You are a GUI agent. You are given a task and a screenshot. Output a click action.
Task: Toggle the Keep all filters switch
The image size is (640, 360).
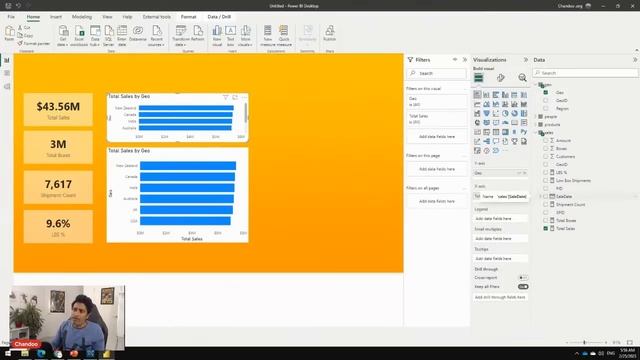click(523, 287)
